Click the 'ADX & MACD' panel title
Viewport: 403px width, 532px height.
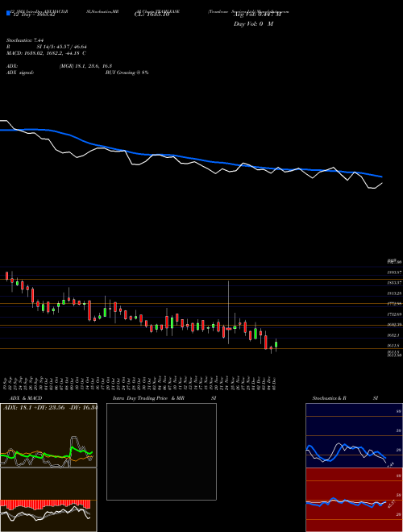[26, 398]
